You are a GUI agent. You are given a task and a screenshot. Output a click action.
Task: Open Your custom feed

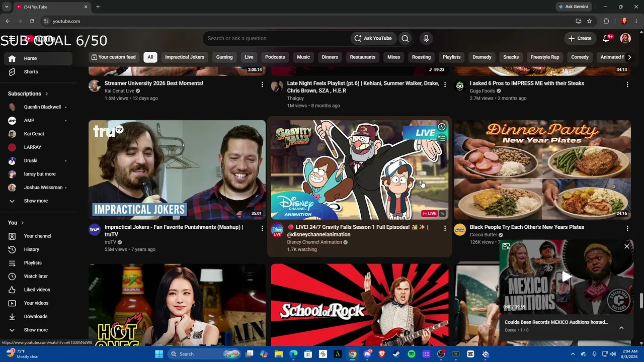[113, 57]
